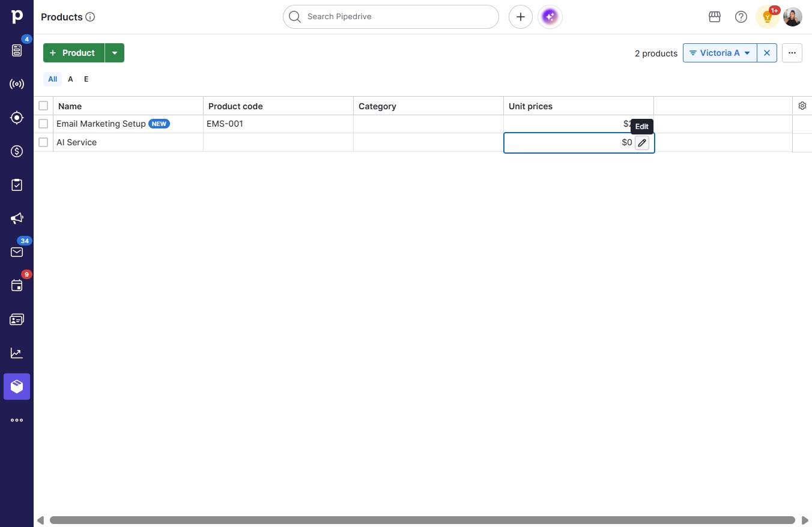
Task: Open table column settings gear
Action: pyautogui.click(x=802, y=106)
